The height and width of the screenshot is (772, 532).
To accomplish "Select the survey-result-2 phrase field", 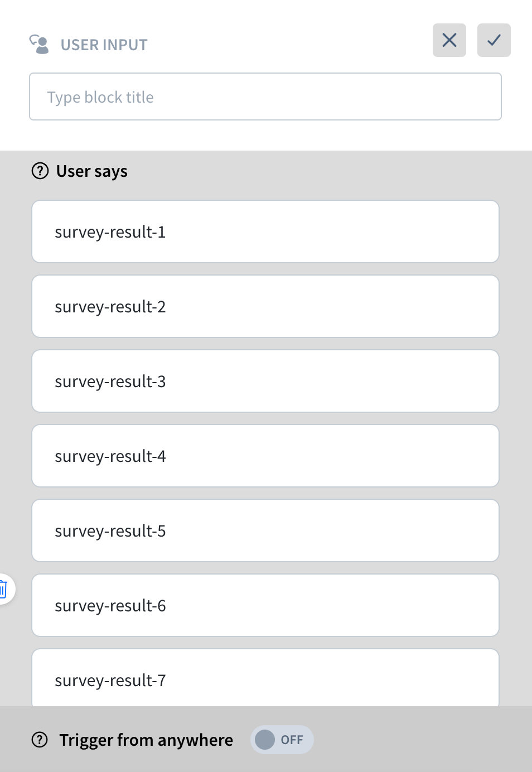I will [x=265, y=306].
